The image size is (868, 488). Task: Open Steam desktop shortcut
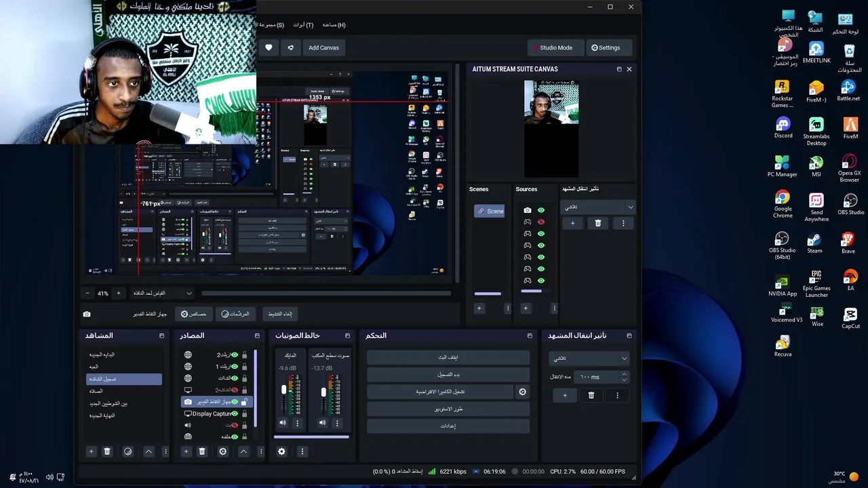(815, 243)
